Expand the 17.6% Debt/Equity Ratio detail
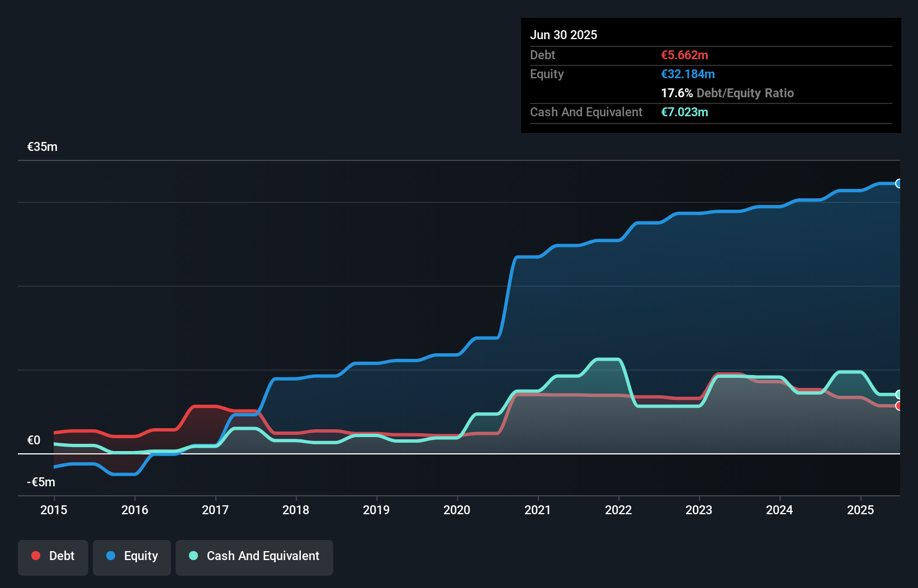Screen dimensions: 918x588 [x=727, y=93]
